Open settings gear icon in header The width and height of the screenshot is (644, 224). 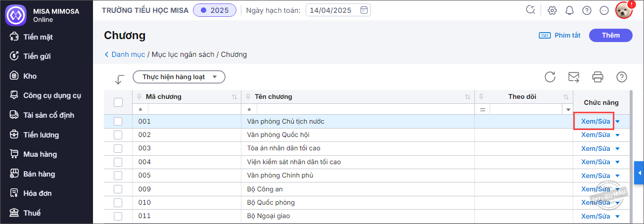pyautogui.click(x=552, y=10)
